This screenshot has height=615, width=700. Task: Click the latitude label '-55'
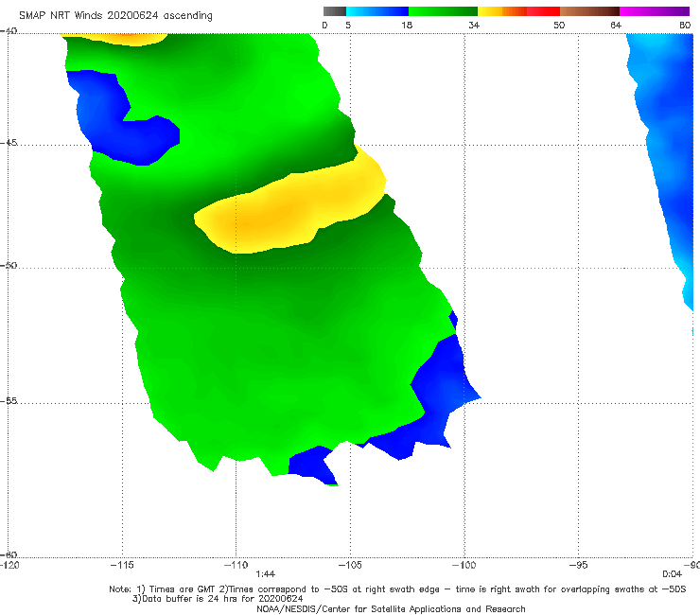click(9, 400)
